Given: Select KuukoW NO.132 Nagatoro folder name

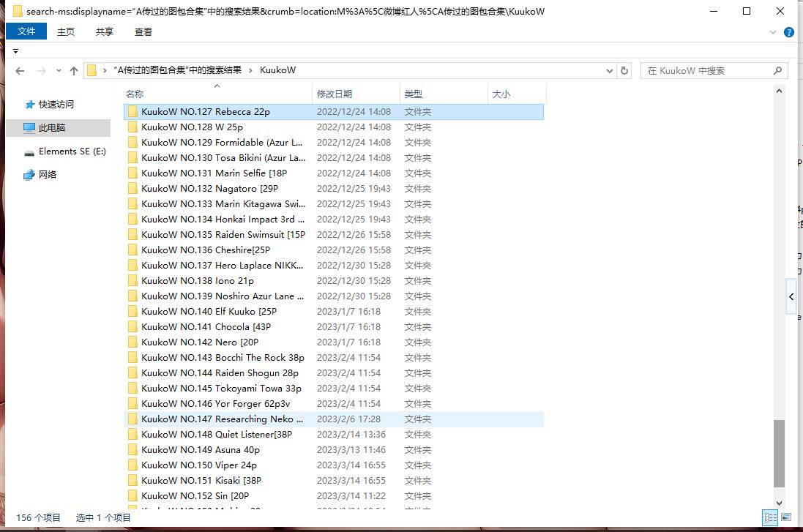Looking at the screenshot, I should click(x=209, y=188).
